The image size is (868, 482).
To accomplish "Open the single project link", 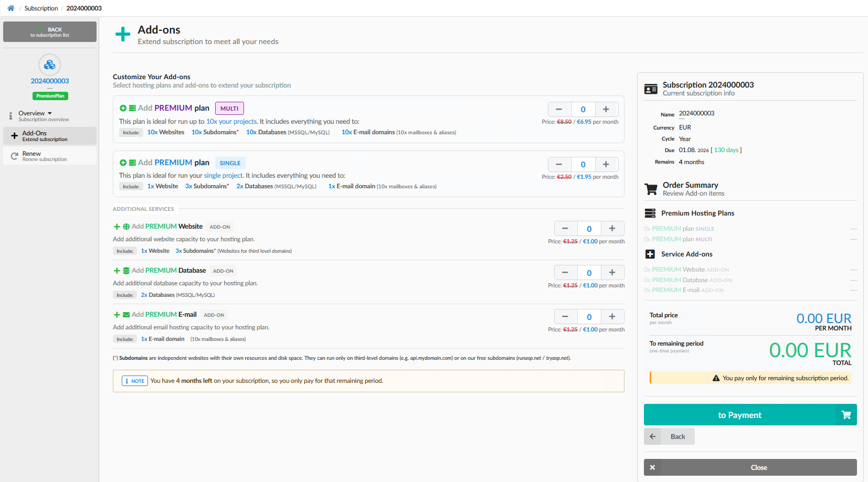I will 224,175.
